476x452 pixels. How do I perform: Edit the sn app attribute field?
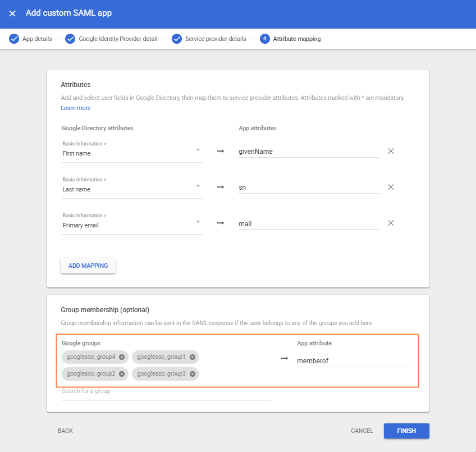pos(309,187)
